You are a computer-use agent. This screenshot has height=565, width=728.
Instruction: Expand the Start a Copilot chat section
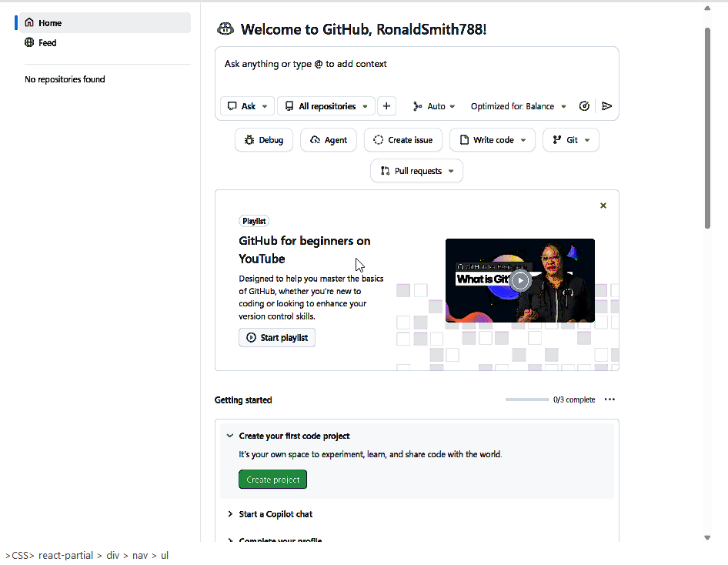tap(230, 514)
